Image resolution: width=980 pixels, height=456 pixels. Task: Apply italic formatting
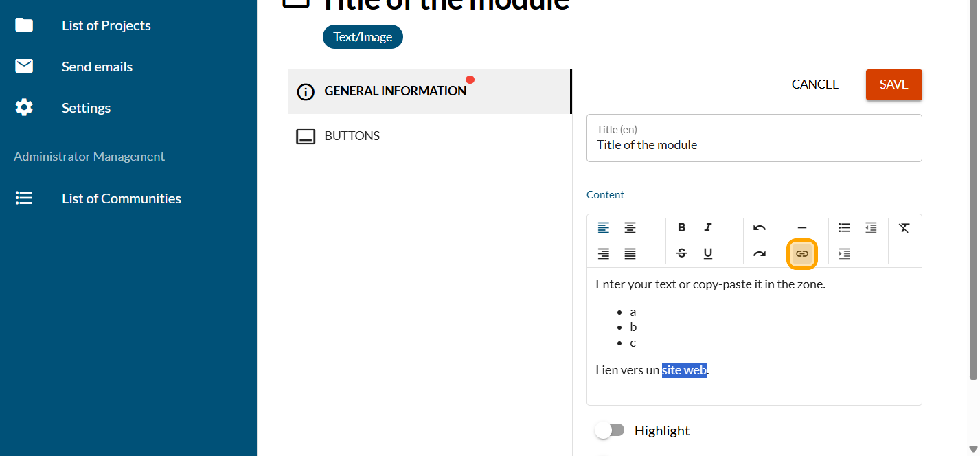[x=708, y=227]
